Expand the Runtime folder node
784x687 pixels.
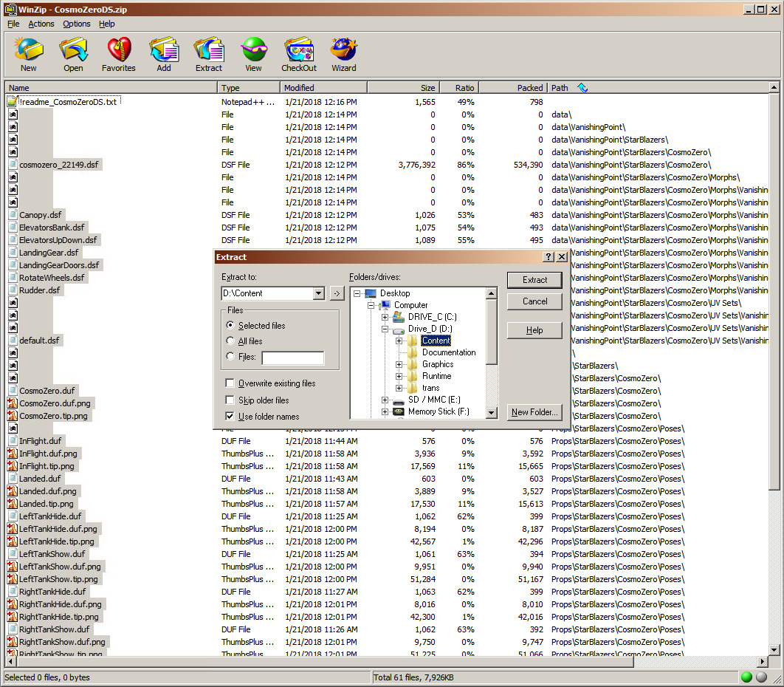[399, 376]
